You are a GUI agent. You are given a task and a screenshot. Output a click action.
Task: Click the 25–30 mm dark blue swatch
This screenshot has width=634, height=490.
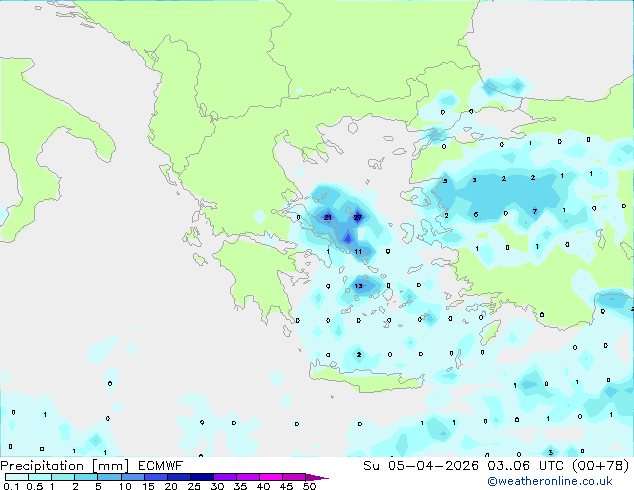point(201,477)
